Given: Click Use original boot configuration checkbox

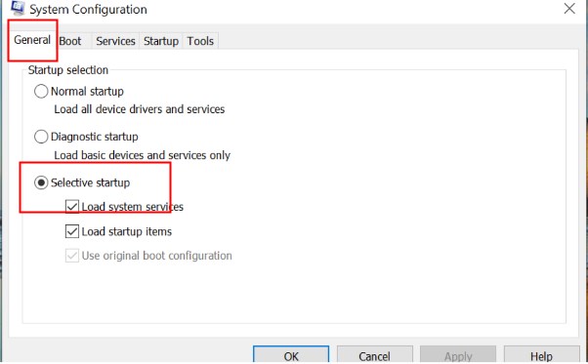Looking at the screenshot, I should point(72,256).
